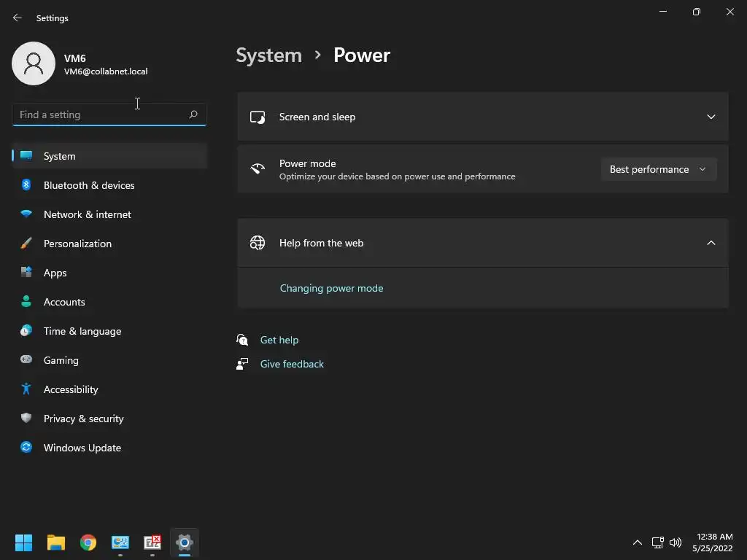
Task: Open Accounts settings page
Action: pos(109,302)
